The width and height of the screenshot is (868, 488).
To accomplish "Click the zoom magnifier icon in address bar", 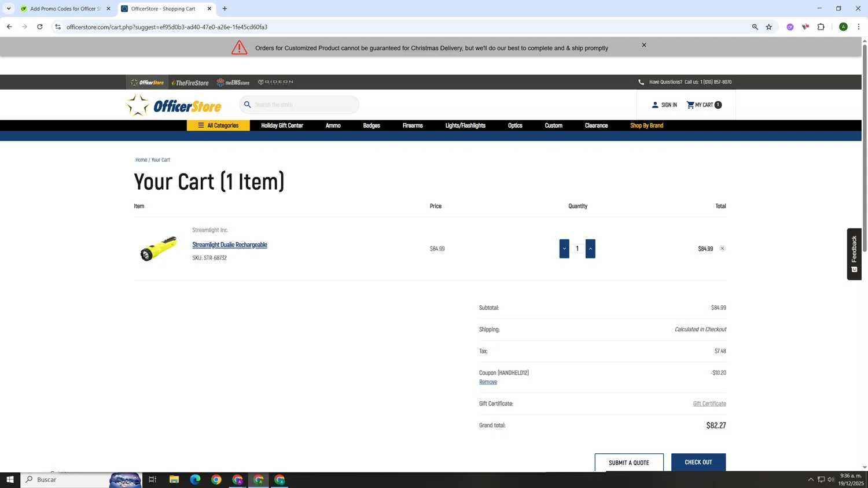I will [755, 27].
